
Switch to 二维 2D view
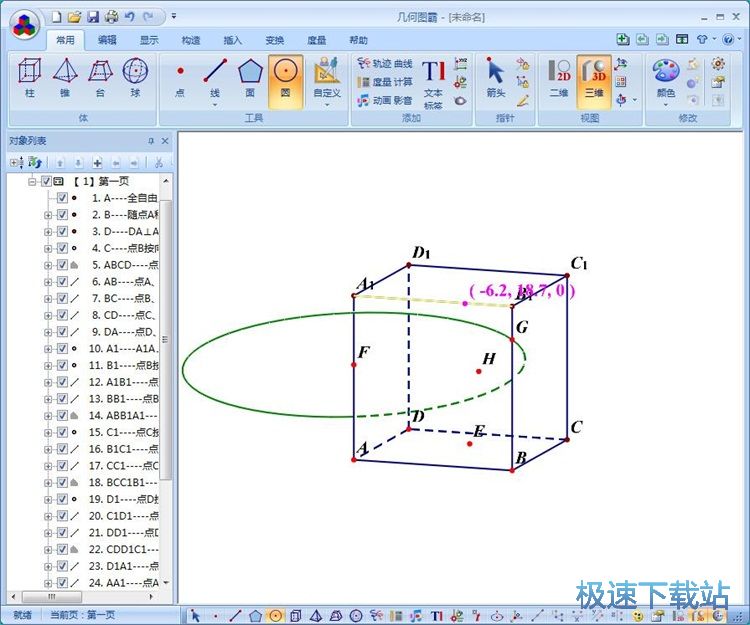click(x=559, y=77)
